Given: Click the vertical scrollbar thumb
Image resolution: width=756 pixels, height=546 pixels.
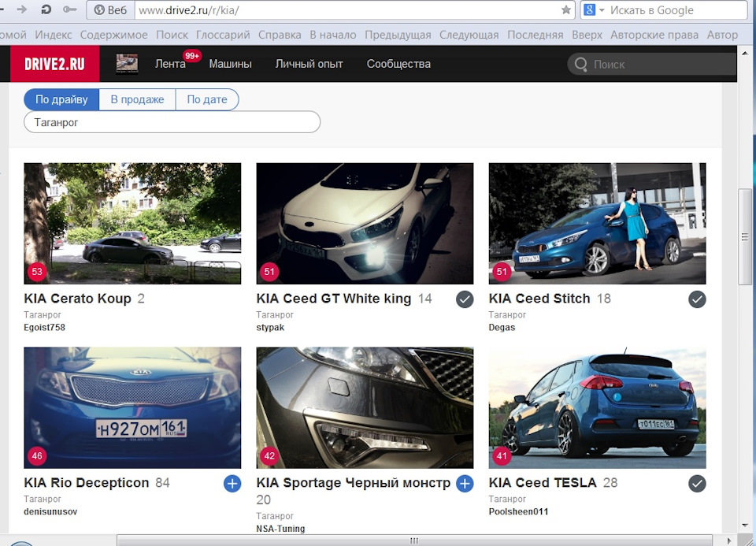Looking at the screenshot, I should click(745, 237).
